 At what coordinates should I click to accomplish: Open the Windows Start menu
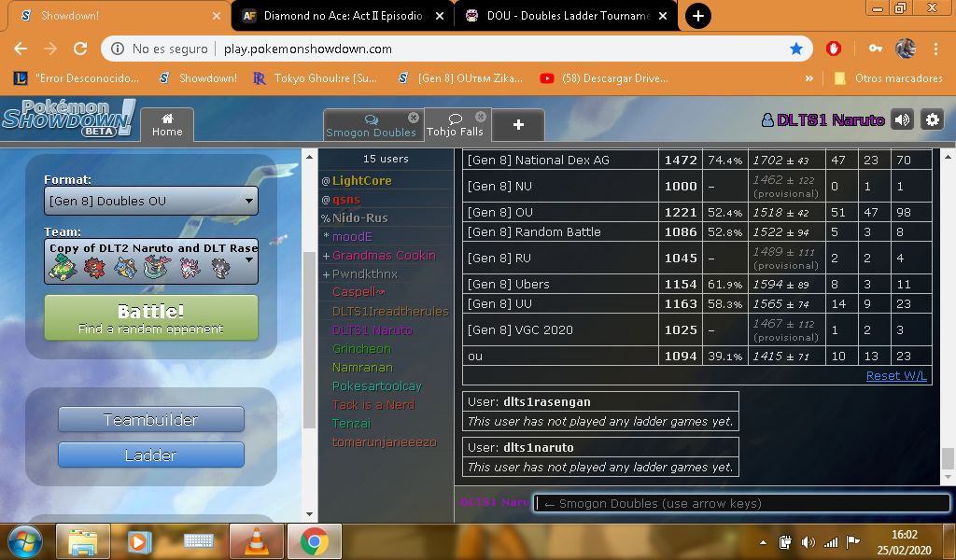pyautogui.click(x=25, y=541)
